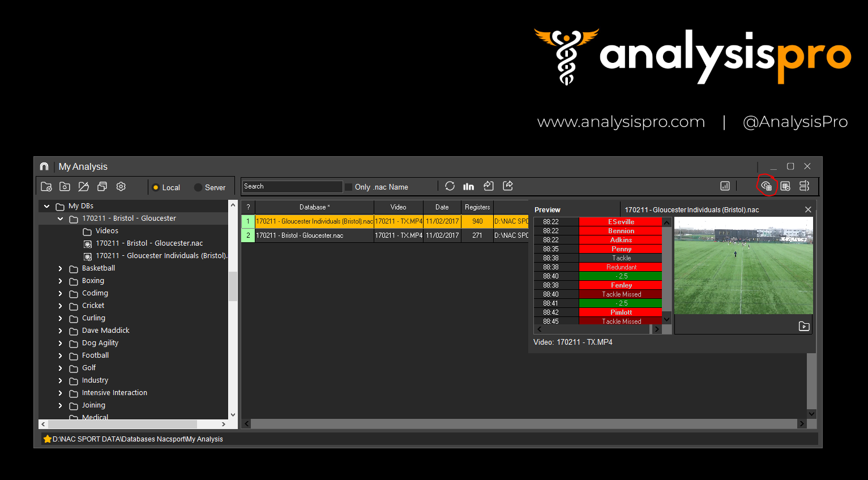Select 170211 - Bristol - Gloucester.nac tree file

click(149, 243)
